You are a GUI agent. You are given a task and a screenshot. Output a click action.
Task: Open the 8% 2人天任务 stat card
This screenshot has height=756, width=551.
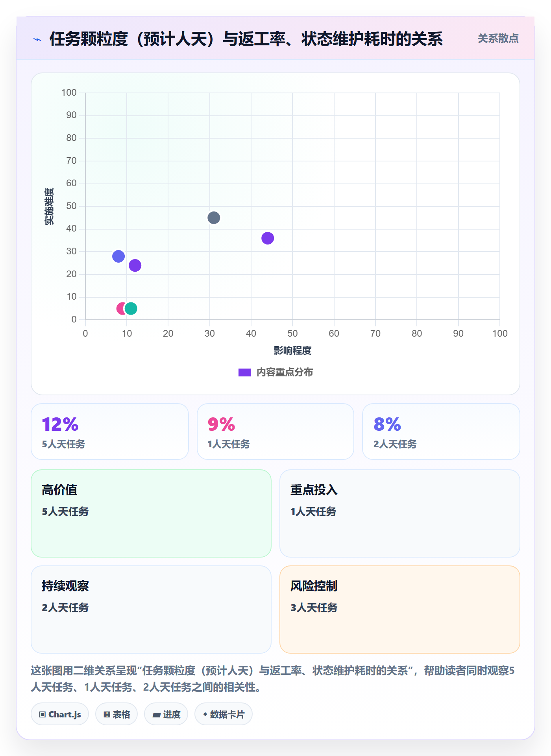(441, 432)
